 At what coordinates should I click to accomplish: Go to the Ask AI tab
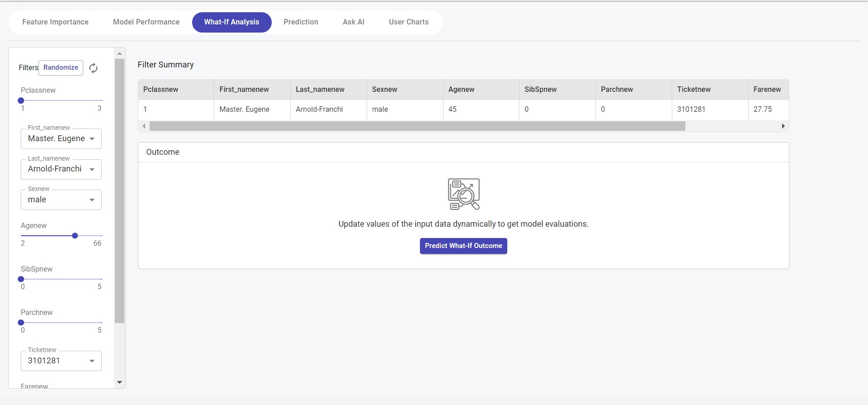[353, 22]
